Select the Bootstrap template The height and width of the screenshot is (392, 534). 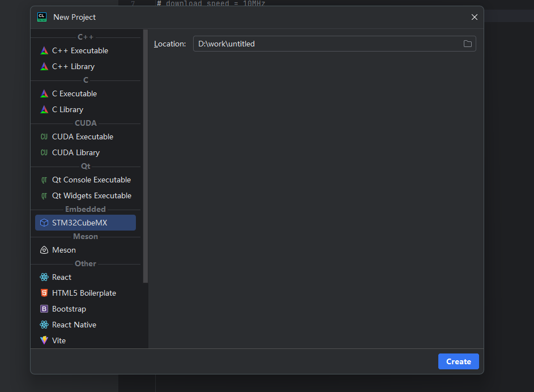[86, 309]
